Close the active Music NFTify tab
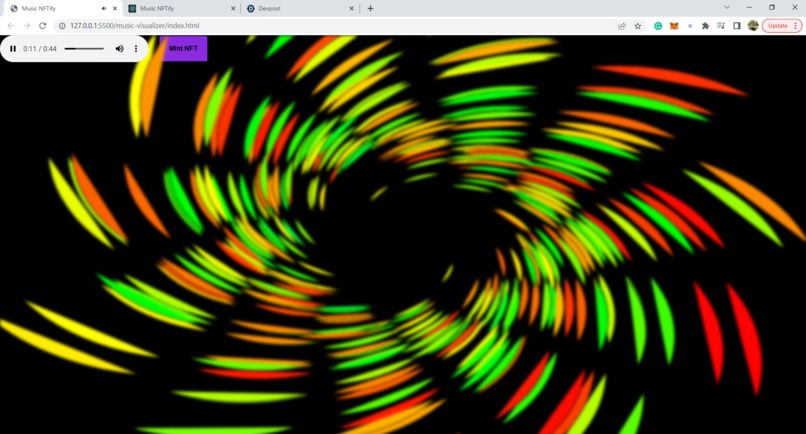Image resolution: width=806 pixels, height=434 pixels. coord(115,8)
